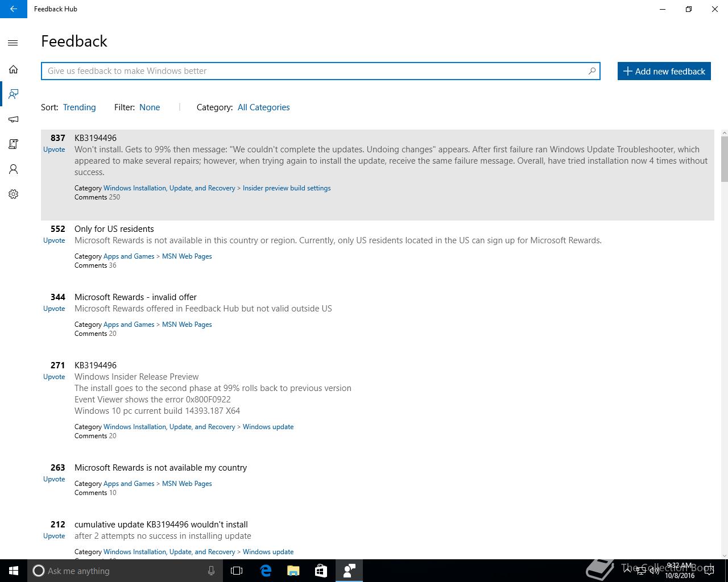
Task: Click scrollbar up arrow
Action: point(724,133)
